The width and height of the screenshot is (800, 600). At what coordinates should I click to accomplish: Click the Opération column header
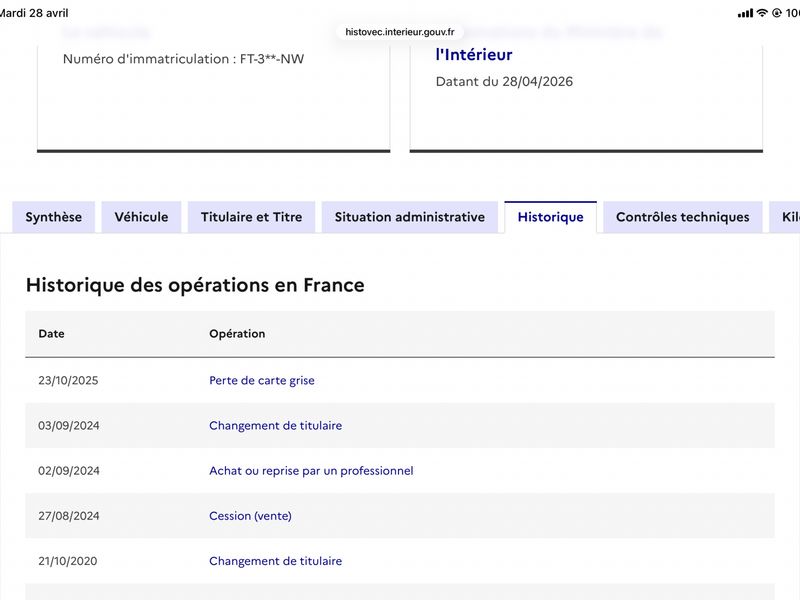(237, 334)
